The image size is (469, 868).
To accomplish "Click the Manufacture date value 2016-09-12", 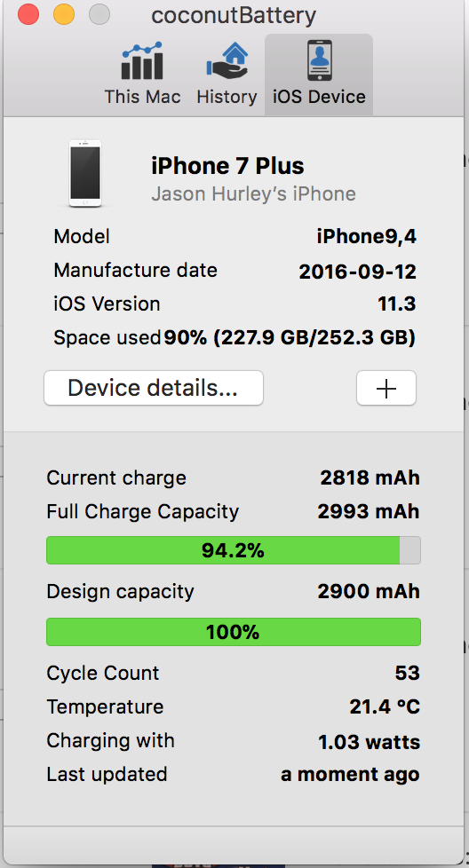I will [358, 272].
